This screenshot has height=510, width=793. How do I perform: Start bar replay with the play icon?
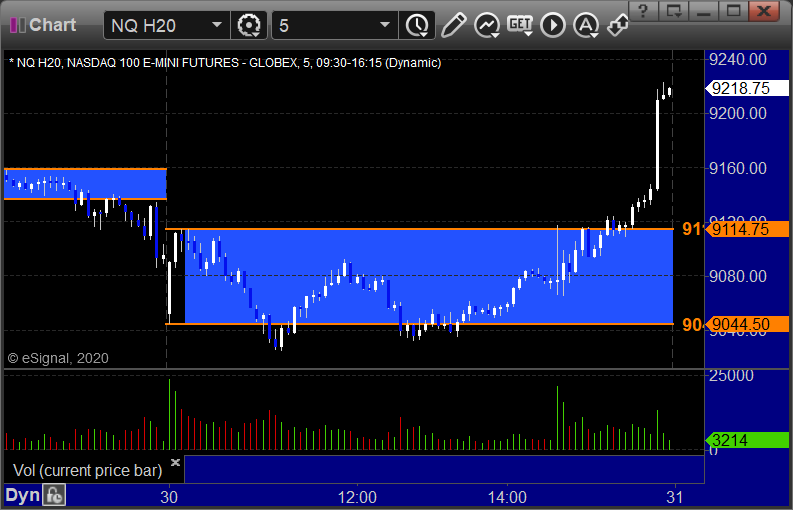point(553,25)
